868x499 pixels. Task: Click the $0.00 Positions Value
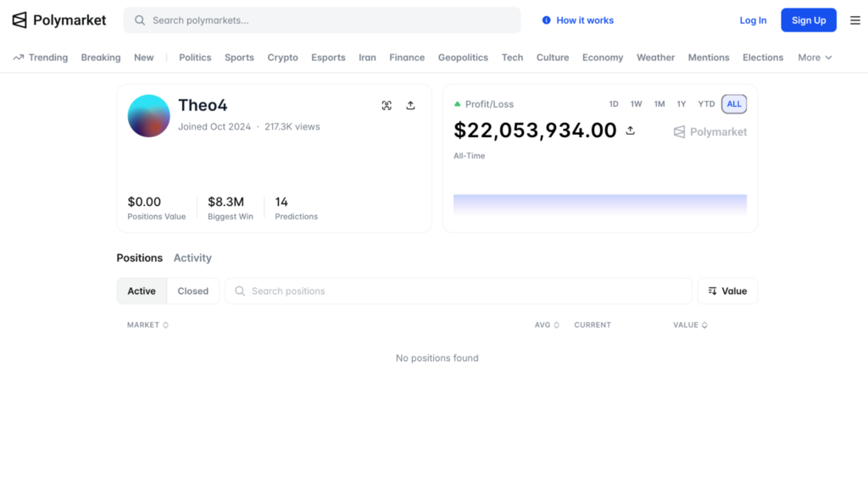pyautogui.click(x=144, y=202)
